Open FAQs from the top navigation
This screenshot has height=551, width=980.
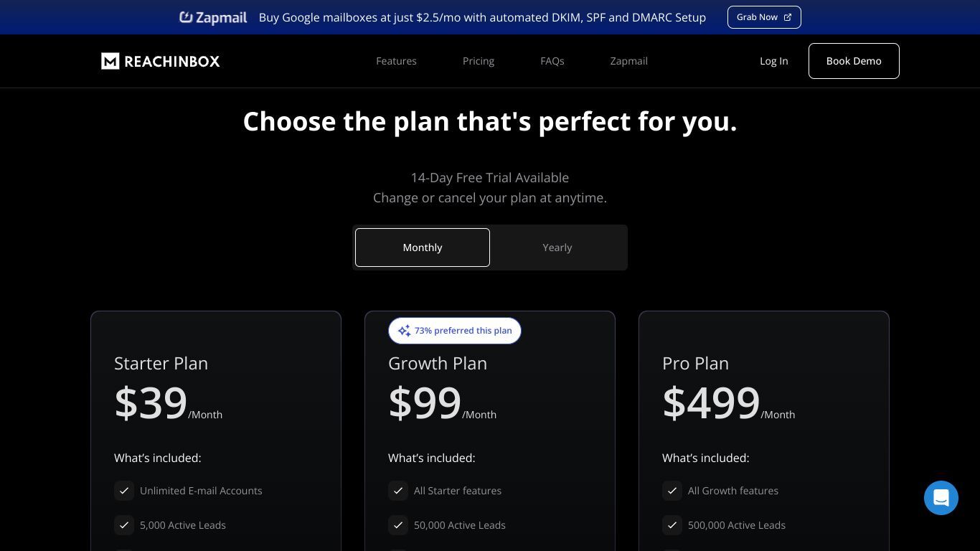coord(552,61)
